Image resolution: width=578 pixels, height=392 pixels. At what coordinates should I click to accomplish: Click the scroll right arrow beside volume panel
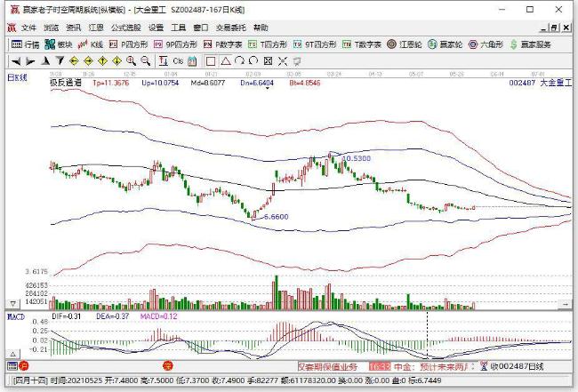tap(566, 304)
